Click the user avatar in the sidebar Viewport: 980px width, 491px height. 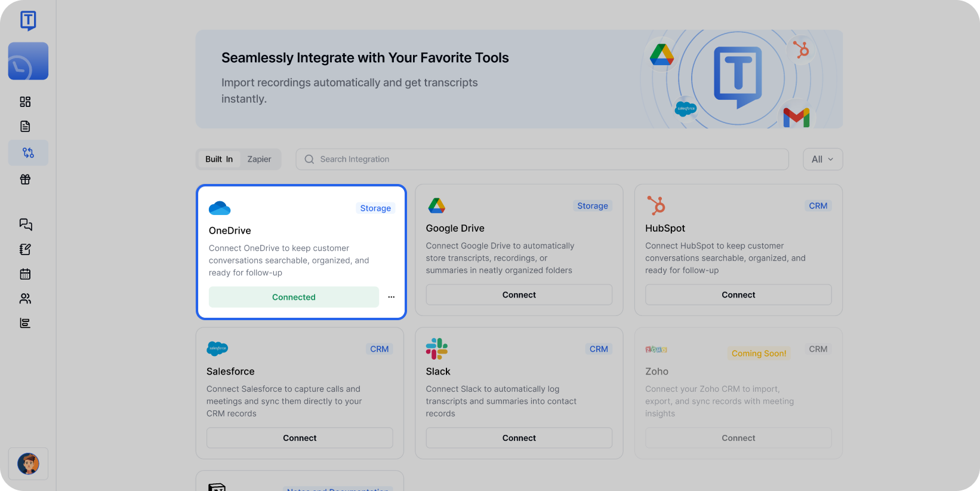coord(28,464)
